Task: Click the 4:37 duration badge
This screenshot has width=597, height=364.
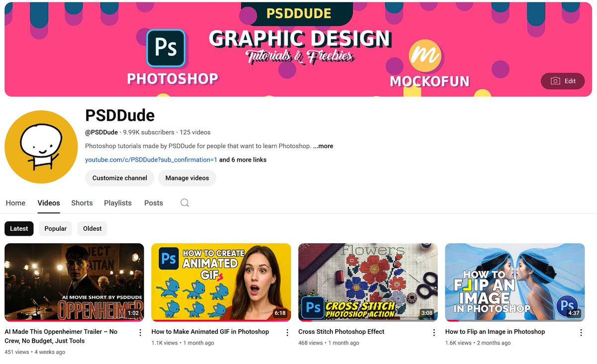Action: point(574,313)
